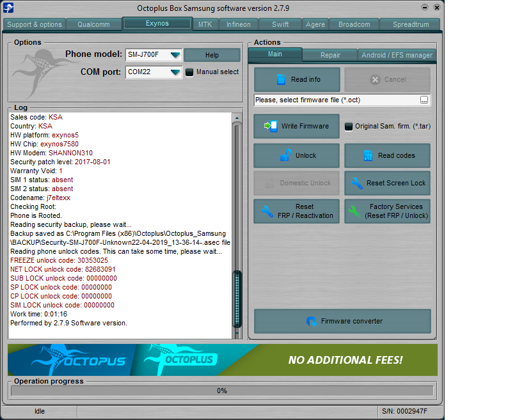Open the Android / EFS manager tab
This screenshot has height=420, width=524.
pyautogui.click(x=397, y=55)
